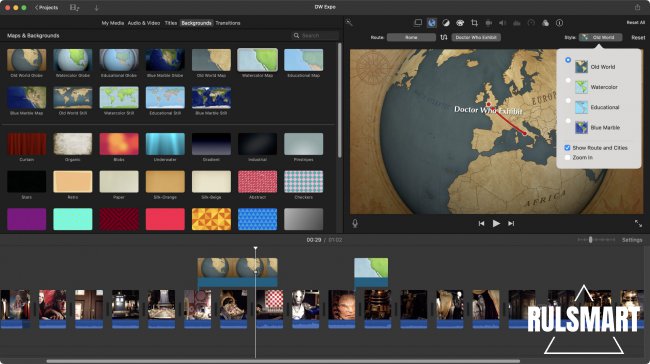Choose the Stars background
Screen dimensions: 650x364
click(27, 182)
